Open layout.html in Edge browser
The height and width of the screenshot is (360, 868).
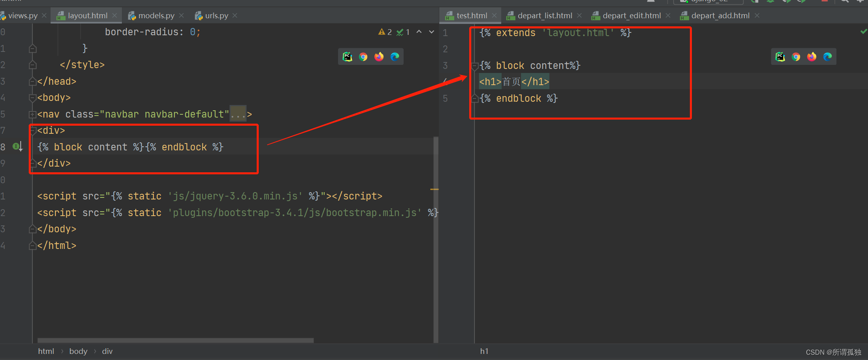pyautogui.click(x=395, y=57)
